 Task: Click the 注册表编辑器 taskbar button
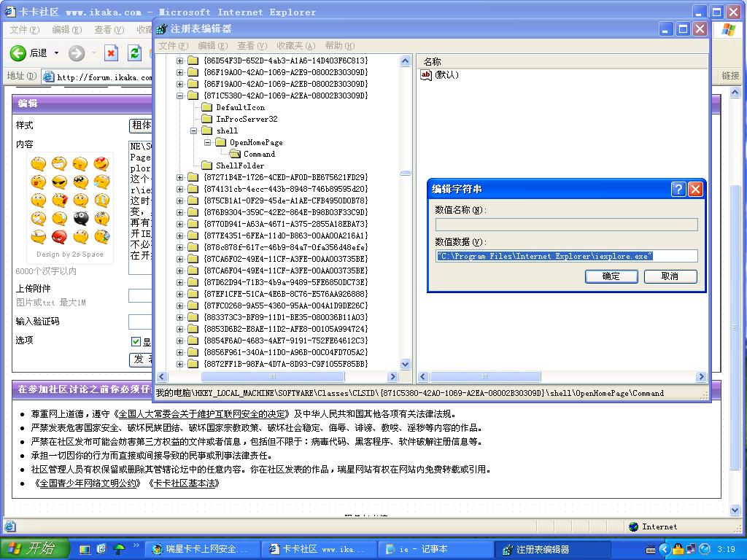pyautogui.click(x=553, y=550)
